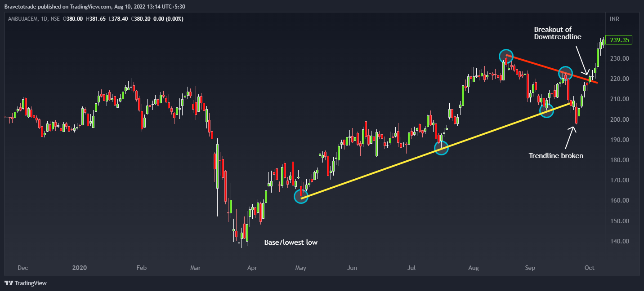Click the high value H381.65
Viewport: 644px width, 291px height.
96,19
